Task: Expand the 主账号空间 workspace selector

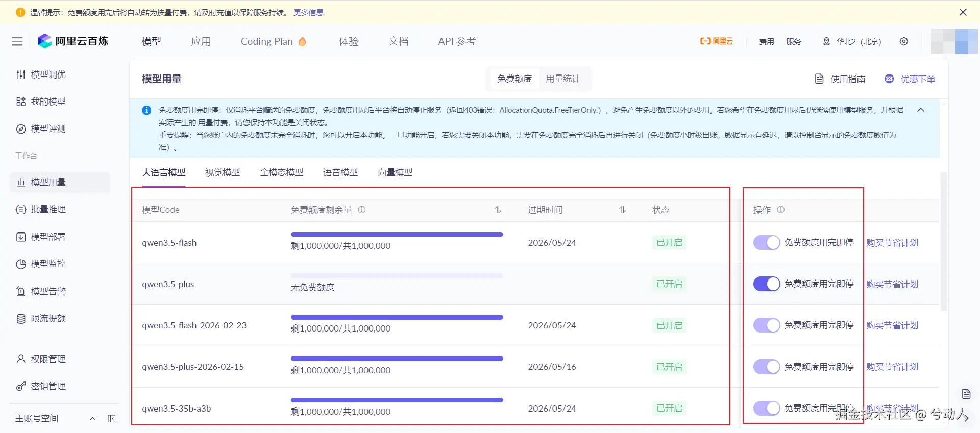Action: pyautogui.click(x=55, y=419)
